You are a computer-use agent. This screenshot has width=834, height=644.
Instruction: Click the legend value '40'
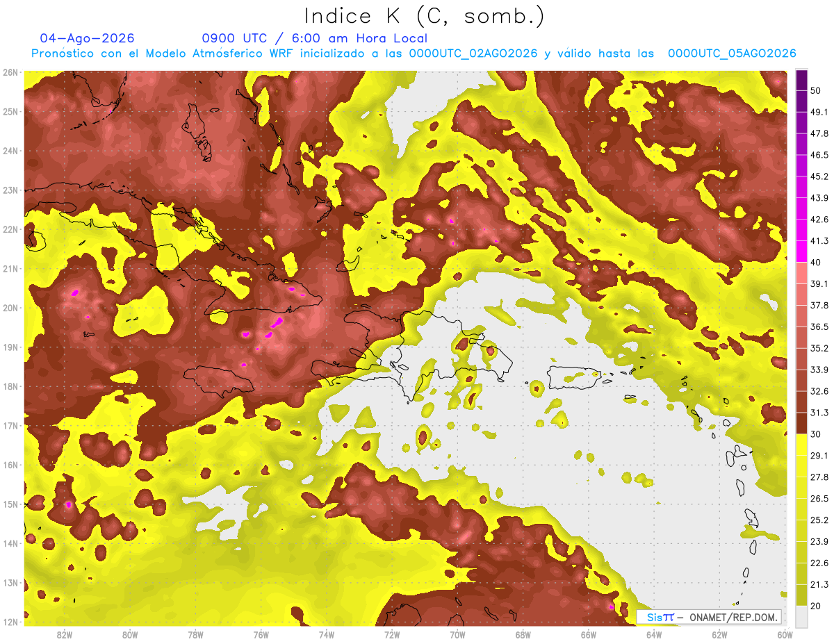[x=816, y=262]
